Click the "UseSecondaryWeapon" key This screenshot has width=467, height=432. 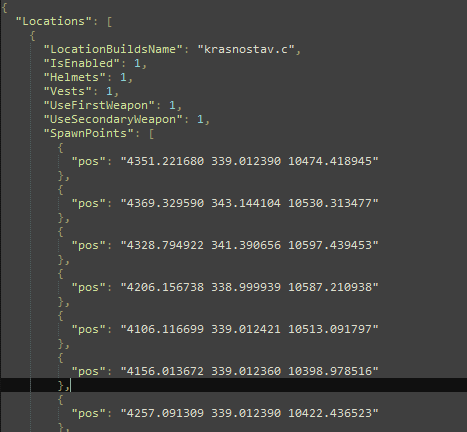point(113,119)
